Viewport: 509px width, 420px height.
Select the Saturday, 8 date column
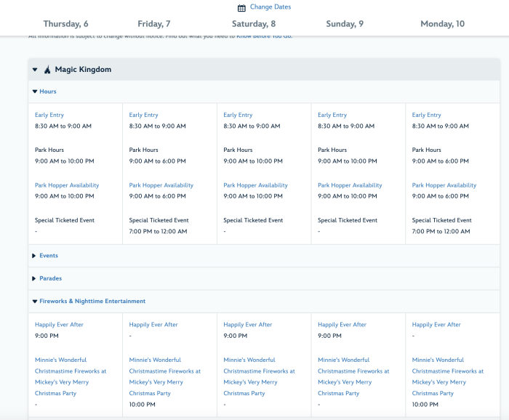click(x=254, y=24)
